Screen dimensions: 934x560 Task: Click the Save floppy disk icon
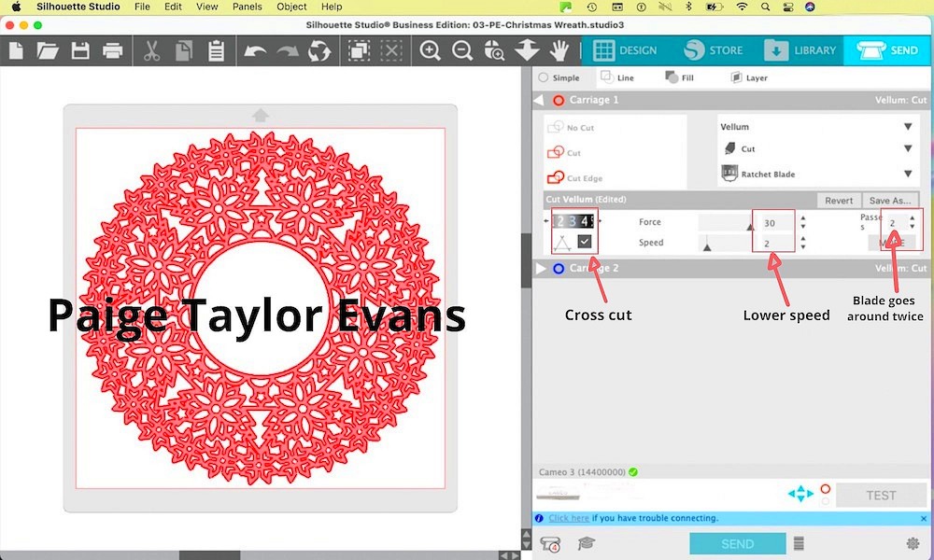tap(79, 50)
